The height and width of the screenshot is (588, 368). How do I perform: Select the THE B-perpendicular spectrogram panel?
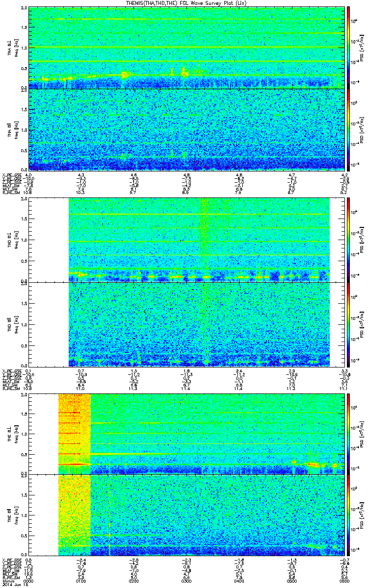point(185,434)
